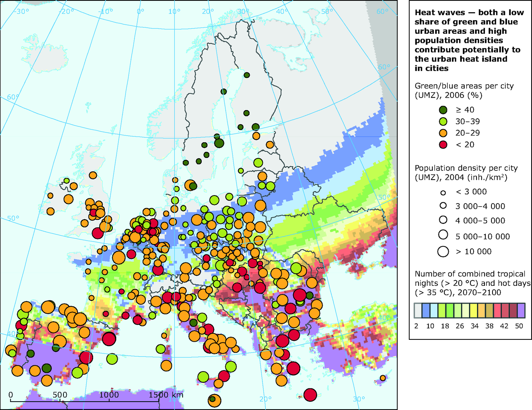Choose the '4 000–5 000' density circle
The height and width of the screenshot is (410, 532).
click(443, 220)
